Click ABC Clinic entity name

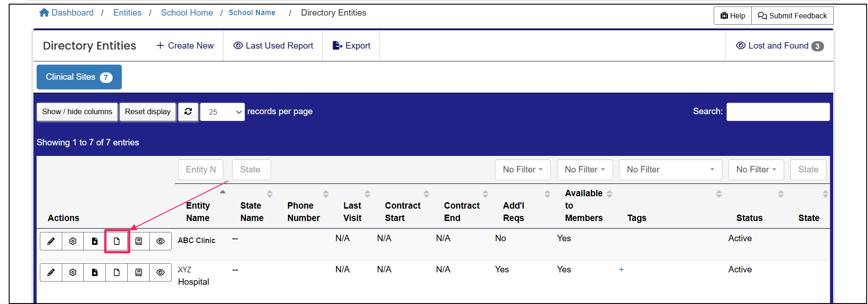[196, 240]
